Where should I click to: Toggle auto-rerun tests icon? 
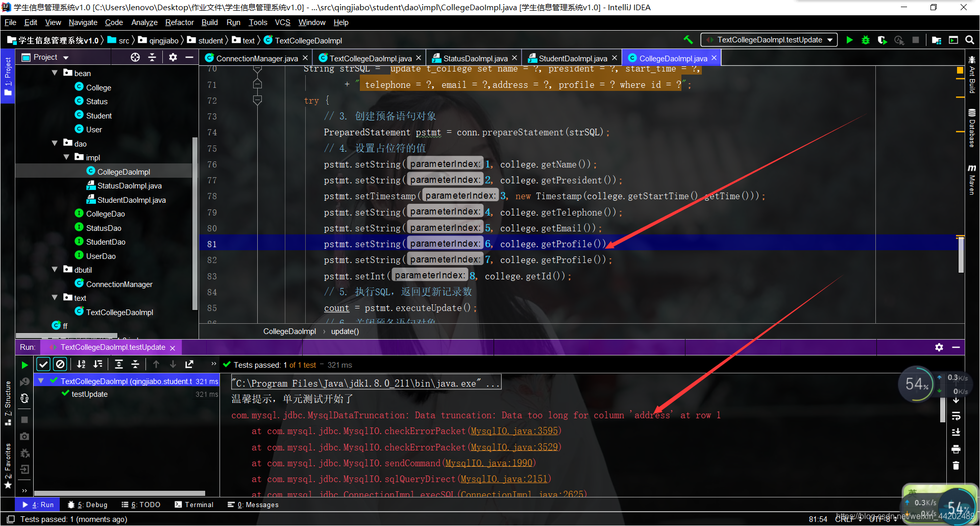(x=24, y=398)
